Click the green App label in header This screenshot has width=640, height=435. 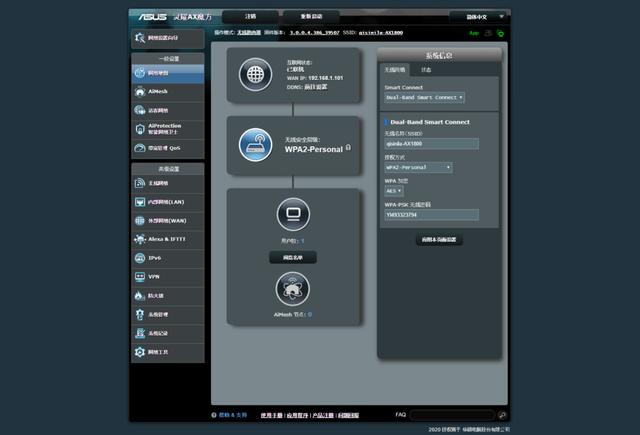pyautogui.click(x=473, y=33)
